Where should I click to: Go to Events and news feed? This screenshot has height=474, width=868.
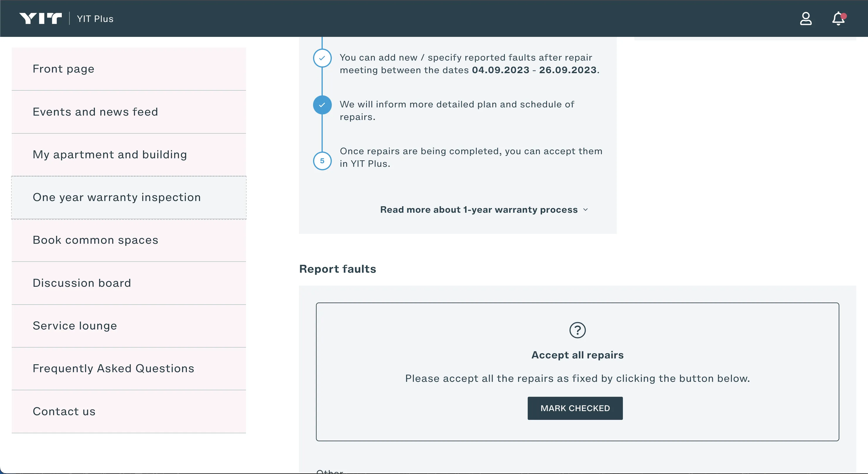(x=129, y=112)
